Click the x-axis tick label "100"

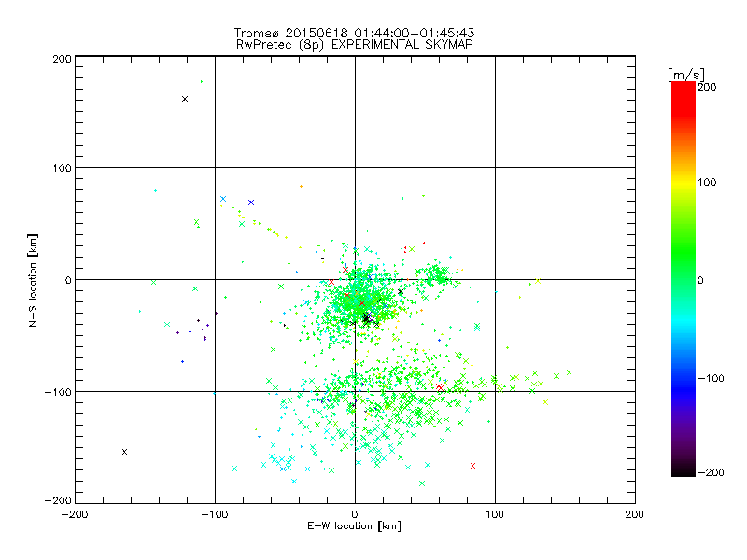click(495, 514)
